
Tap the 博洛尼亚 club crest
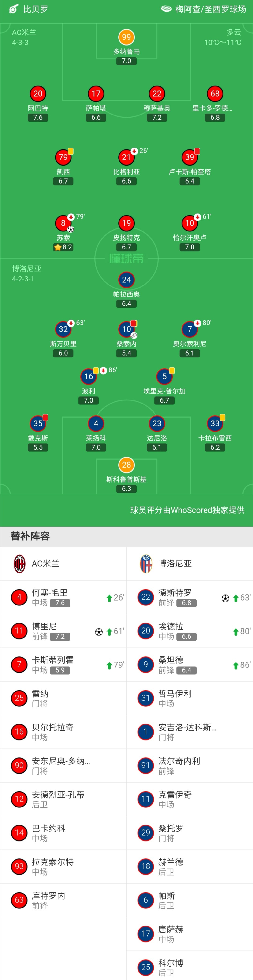146,563
